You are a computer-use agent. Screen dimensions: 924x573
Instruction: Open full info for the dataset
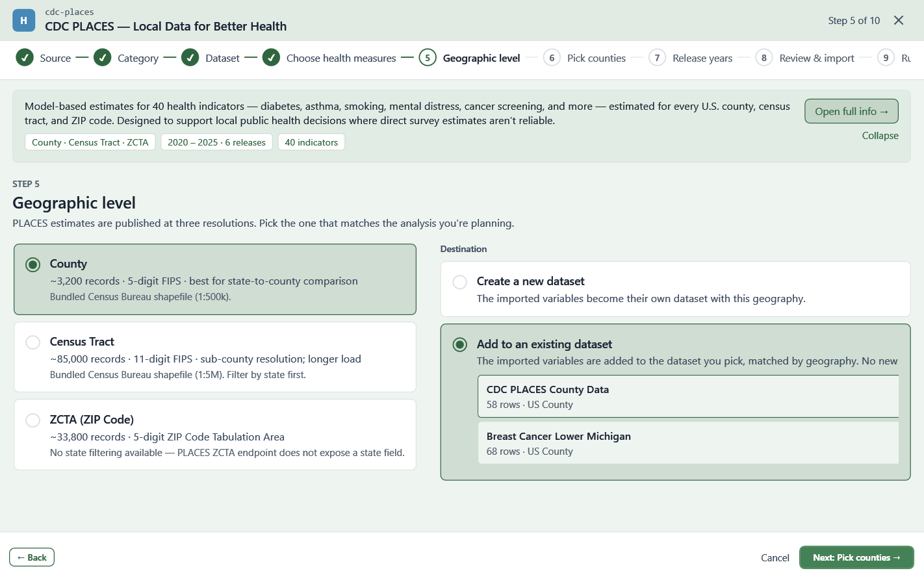tap(851, 111)
